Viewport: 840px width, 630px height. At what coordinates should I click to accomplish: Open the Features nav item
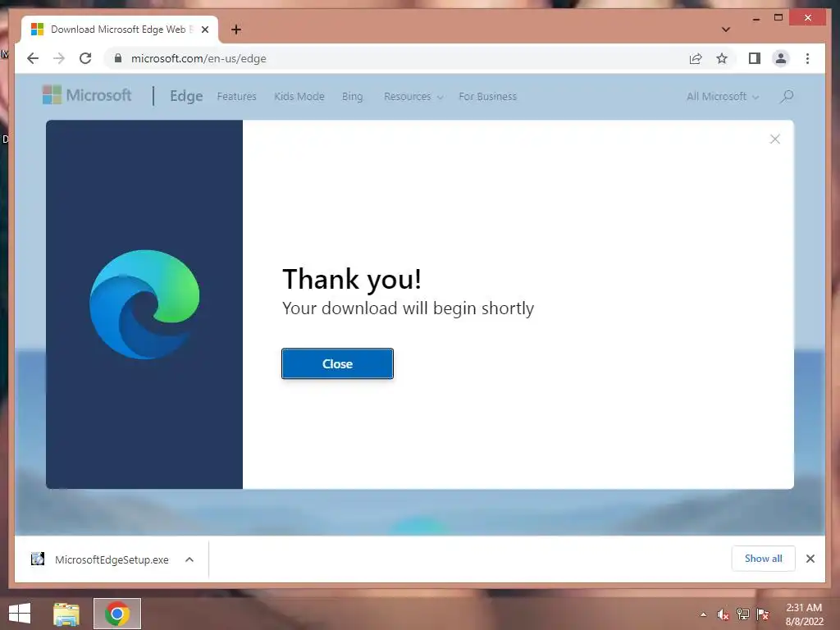click(236, 97)
